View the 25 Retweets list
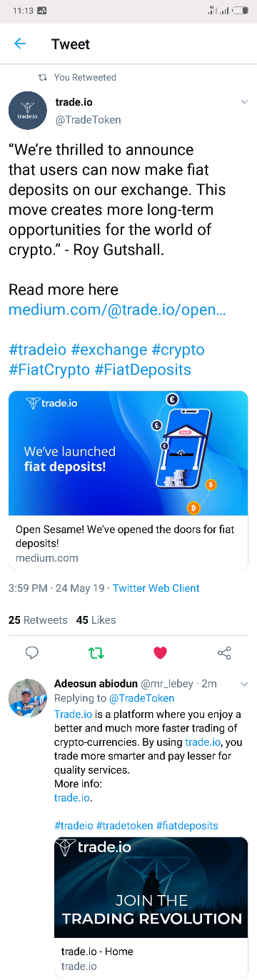The width and height of the screenshot is (257, 980). (38, 620)
